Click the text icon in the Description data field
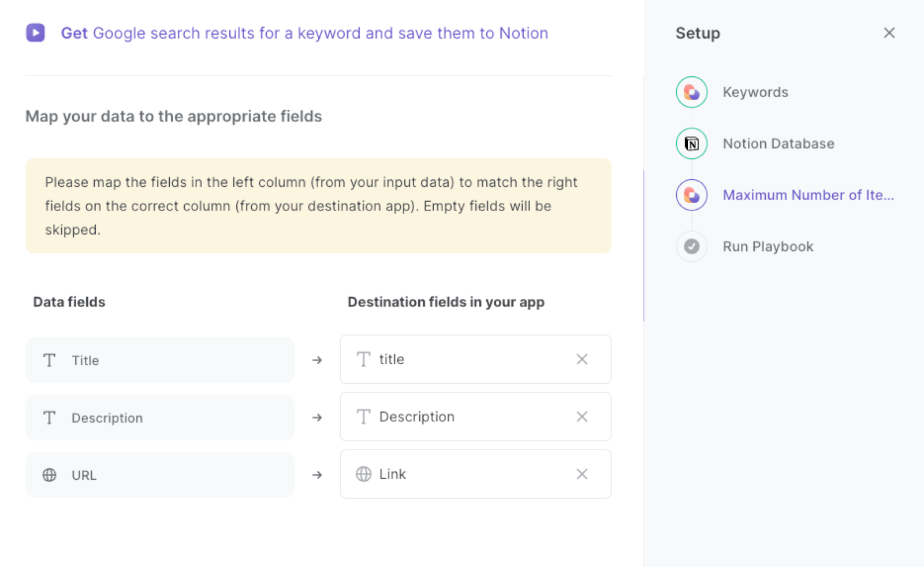 click(x=50, y=417)
